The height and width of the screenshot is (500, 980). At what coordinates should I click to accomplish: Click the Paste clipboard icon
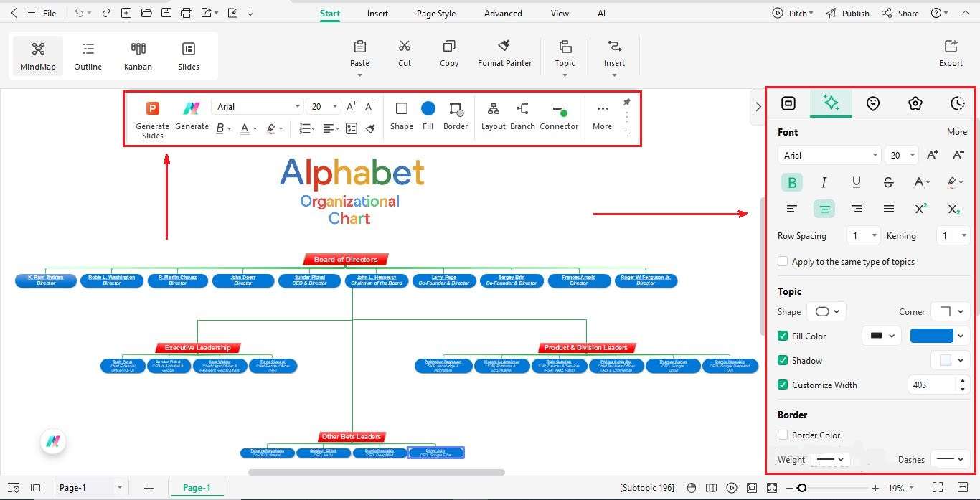tap(360, 47)
